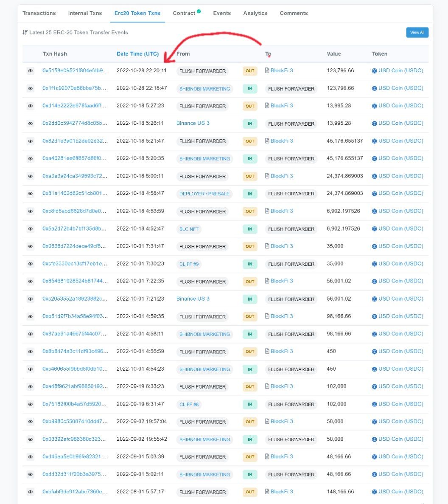The height and width of the screenshot is (504, 448).
Task: Select value 45,176.655137 in OUT row
Action: click(344, 141)
